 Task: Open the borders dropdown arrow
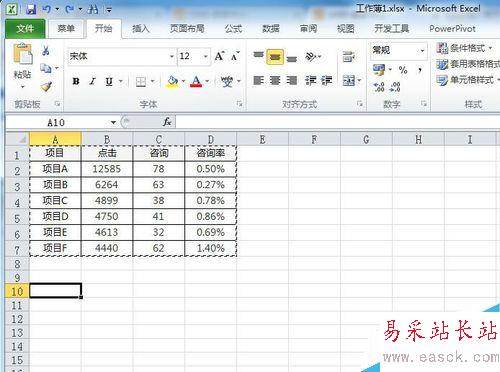coord(152,81)
